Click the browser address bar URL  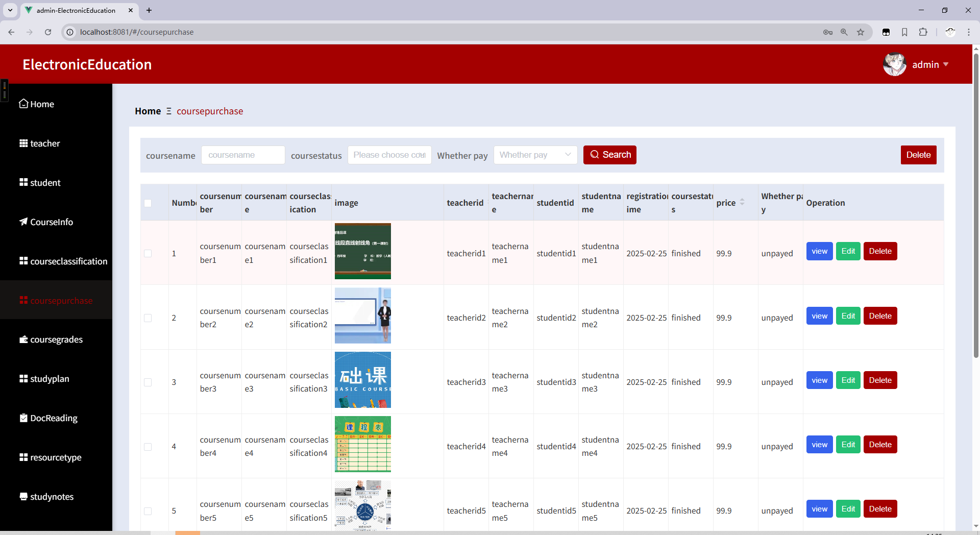(137, 32)
